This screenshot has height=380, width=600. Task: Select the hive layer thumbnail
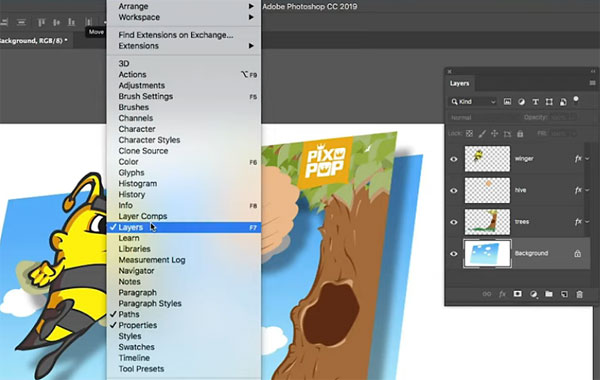[487, 190]
